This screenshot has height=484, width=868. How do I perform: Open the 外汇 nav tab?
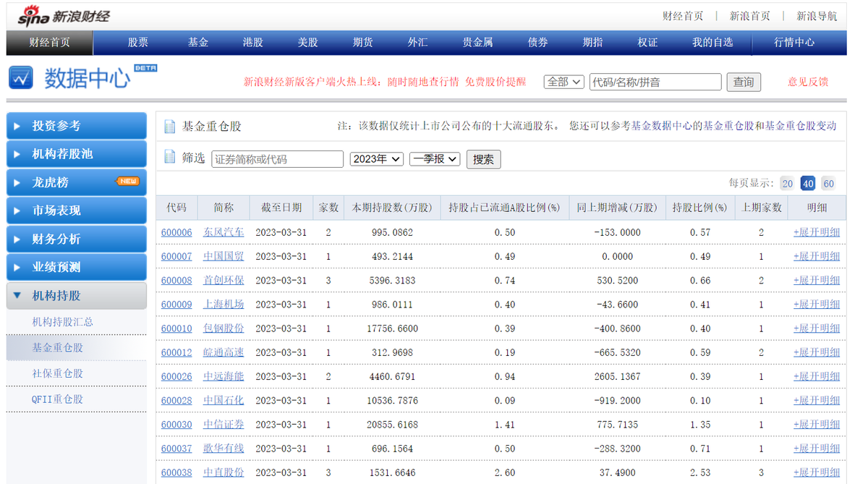(x=417, y=43)
